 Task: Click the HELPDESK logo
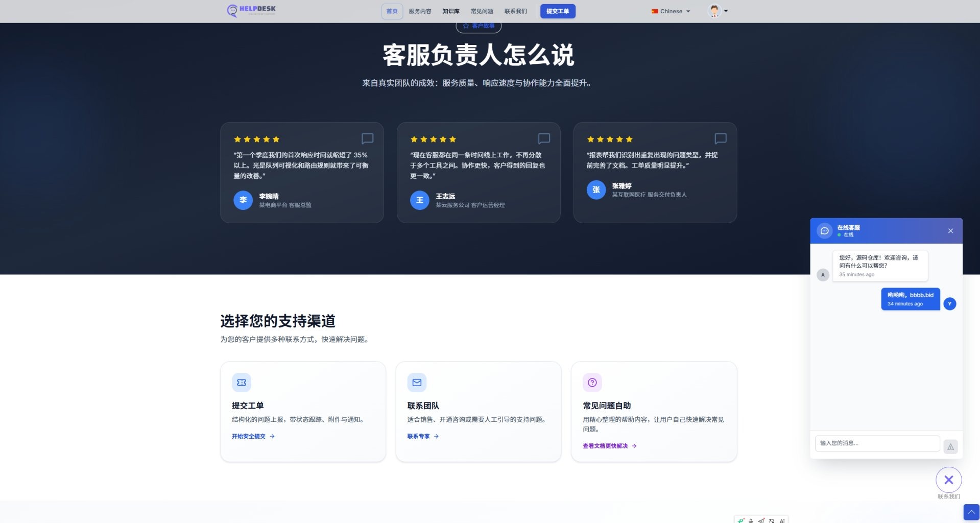click(251, 10)
